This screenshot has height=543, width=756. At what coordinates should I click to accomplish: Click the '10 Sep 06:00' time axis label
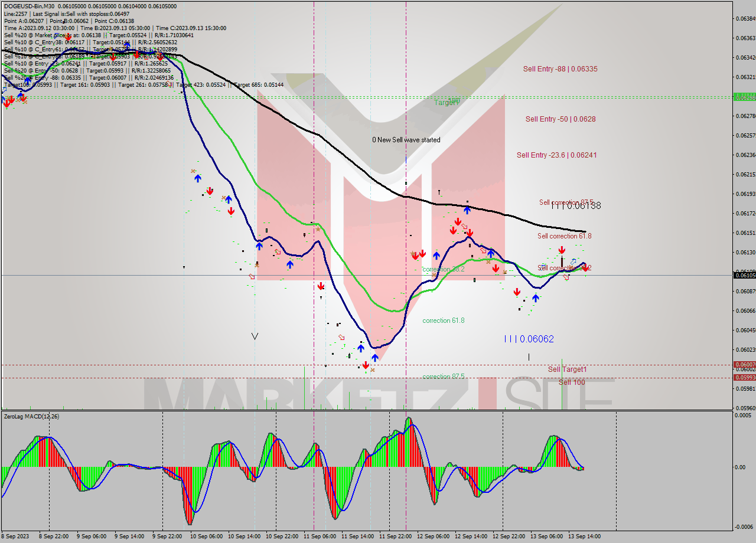(206, 537)
